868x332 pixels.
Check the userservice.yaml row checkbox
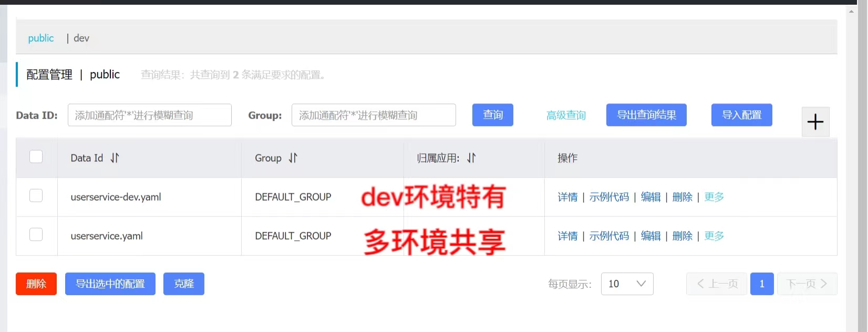36,234
